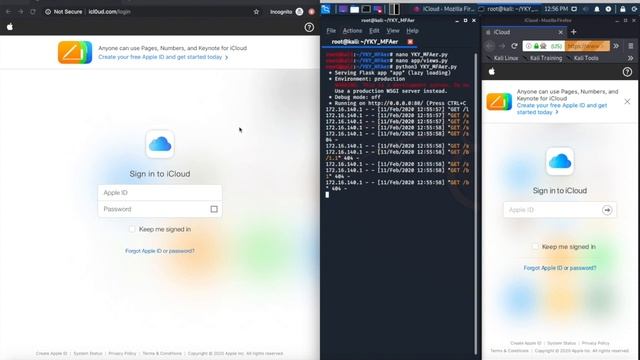
Task: Open Create your free Apple ID link in left banner
Action: coord(163,57)
